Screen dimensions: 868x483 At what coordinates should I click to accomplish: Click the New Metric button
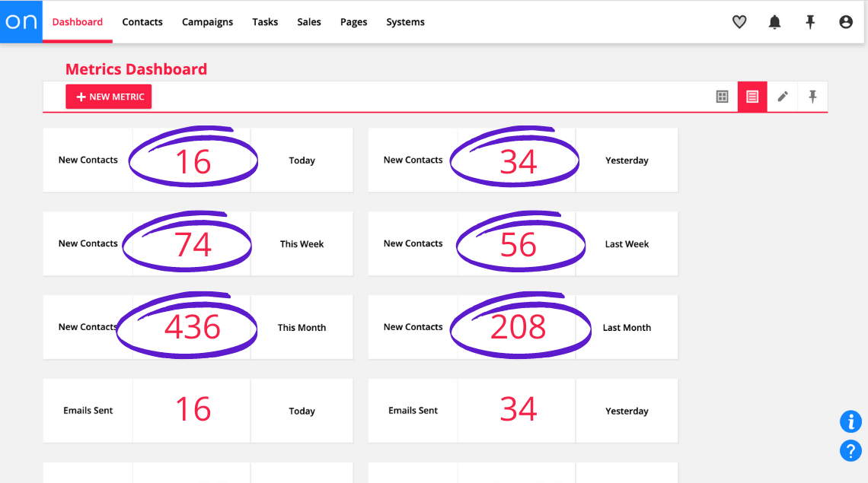(108, 97)
